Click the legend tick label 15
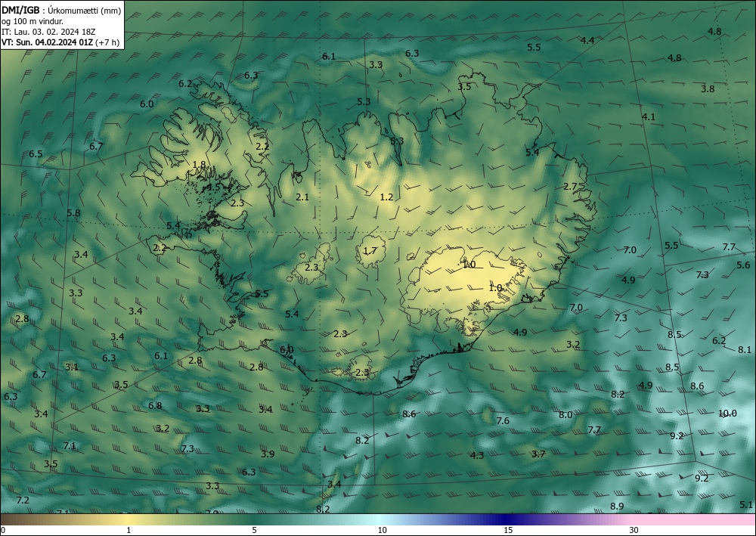 coord(508,530)
